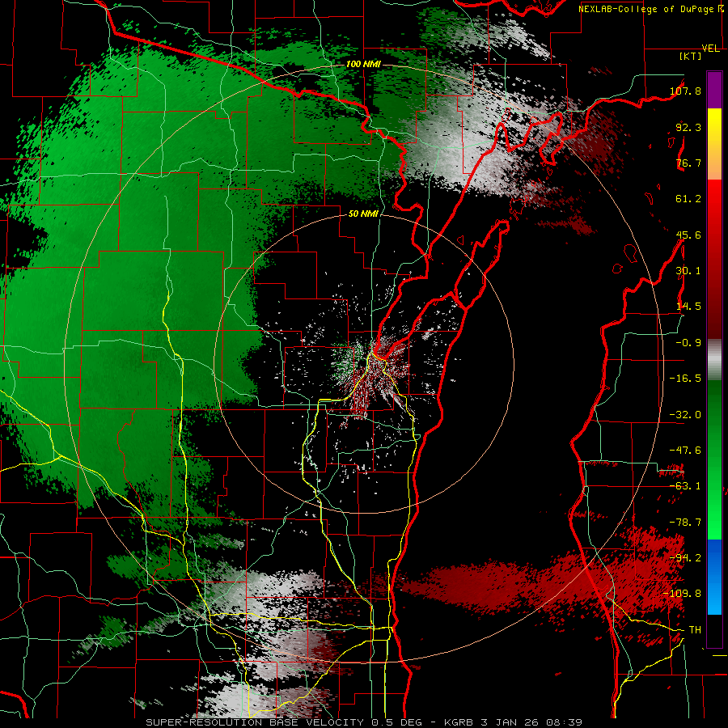The image size is (728, 728).
Task: Click the 107.8 velocity scale value
Action: coord(686,91)
